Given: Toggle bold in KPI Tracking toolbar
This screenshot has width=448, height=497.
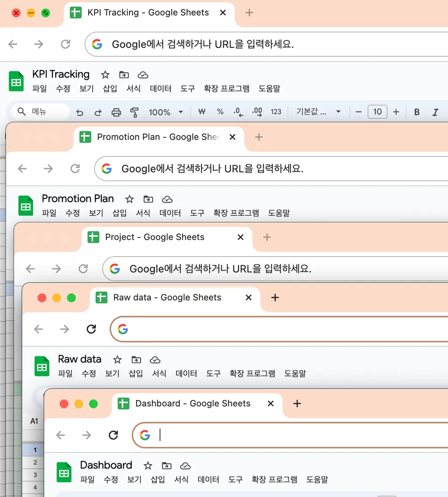Looking at the screenshot, I should pyautogui.click(x=416, y=112).
